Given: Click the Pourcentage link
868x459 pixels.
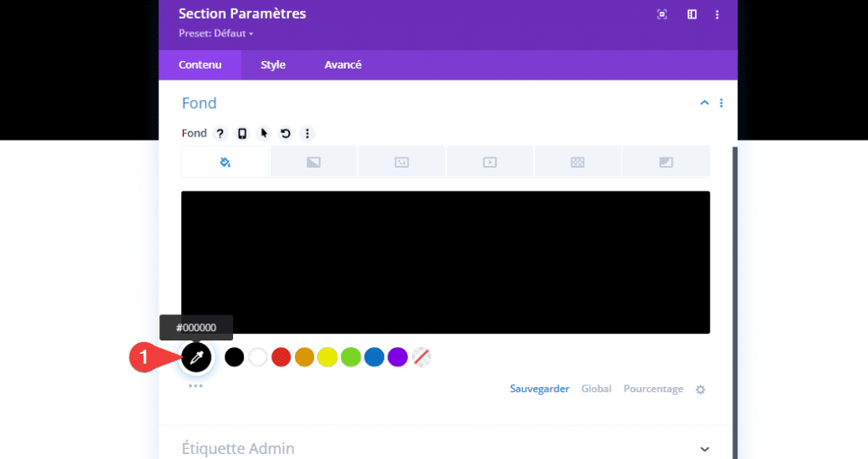Looking at the screenshot, I should [x=654, y=389].
